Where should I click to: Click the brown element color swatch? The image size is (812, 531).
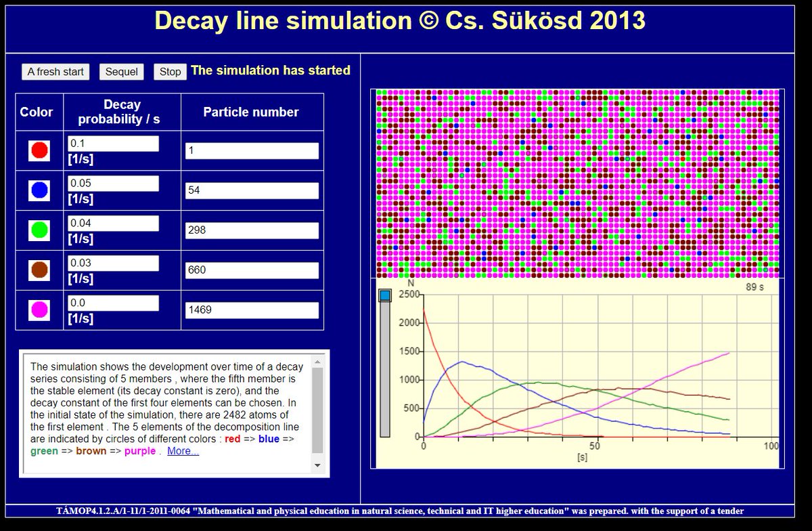[x=39, y=270]
